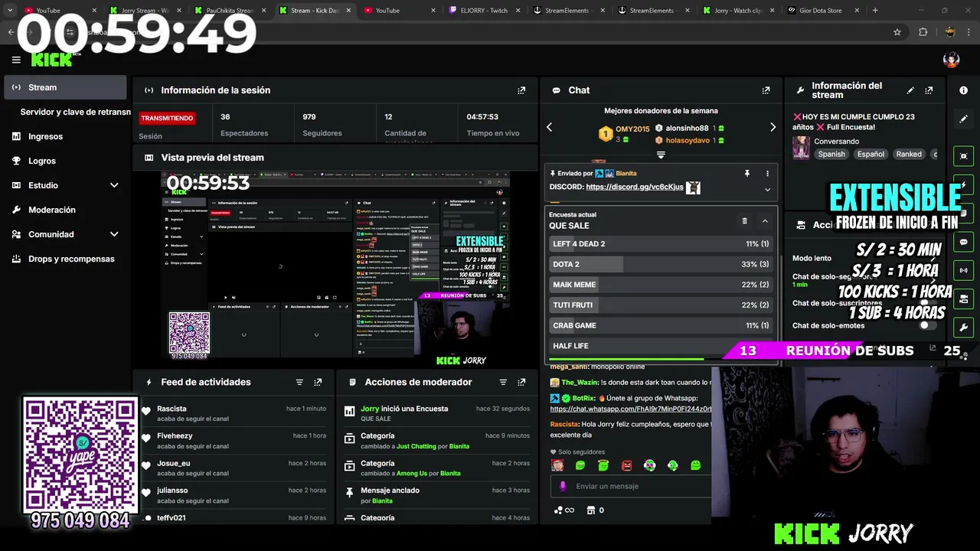Unpin the pinned message with pin icon
Viewport: 980px width, 551px height.
pos(747,174)
